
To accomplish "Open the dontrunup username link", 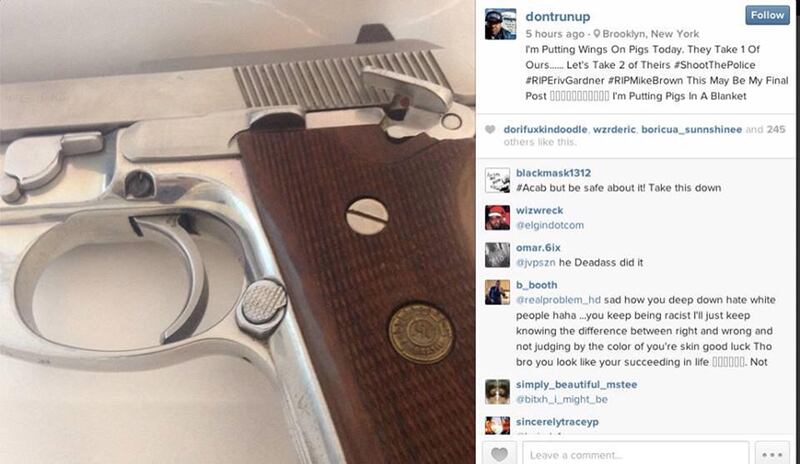I will tap(558, 16).
